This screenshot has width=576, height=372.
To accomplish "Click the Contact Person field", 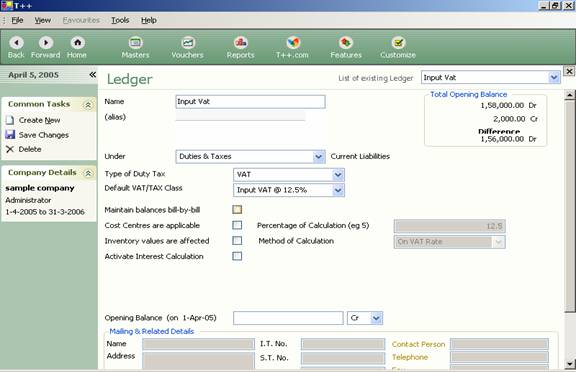I will 499,344.
